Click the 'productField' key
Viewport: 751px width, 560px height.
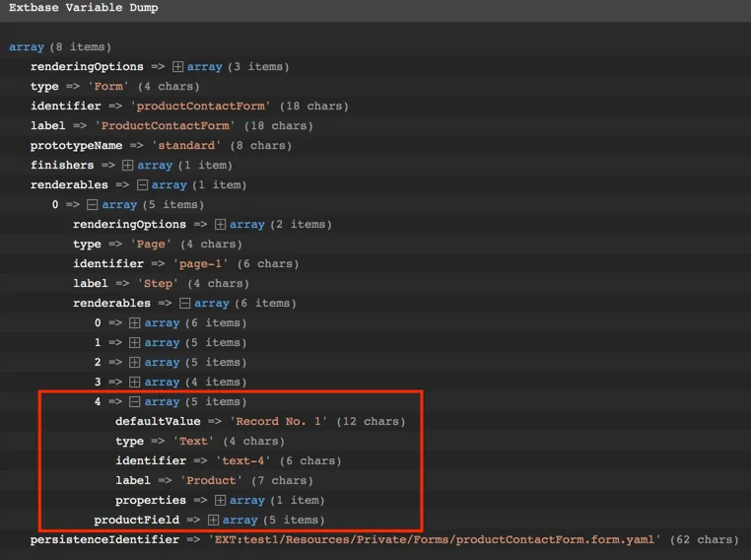pyautogui.click(x=137, y=520)
